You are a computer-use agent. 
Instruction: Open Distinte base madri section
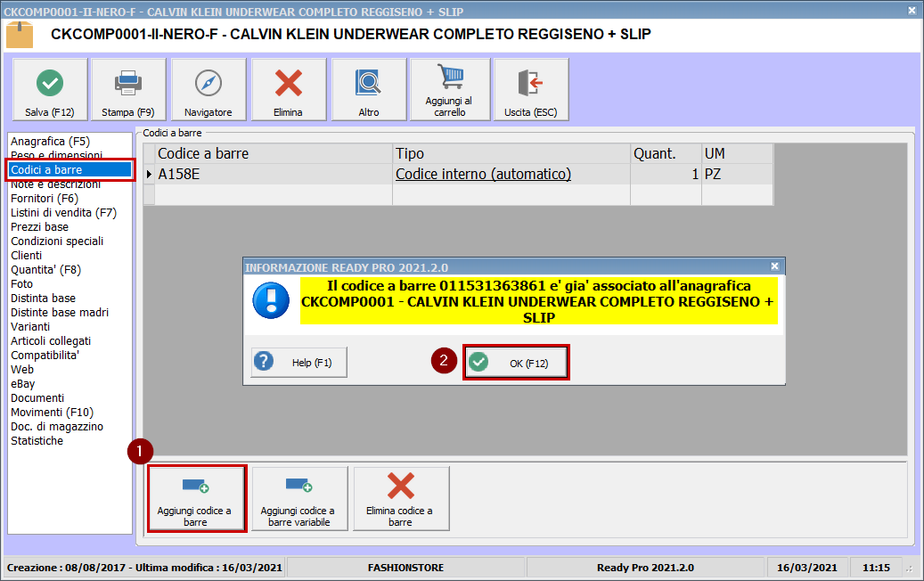tap(60, 312)
